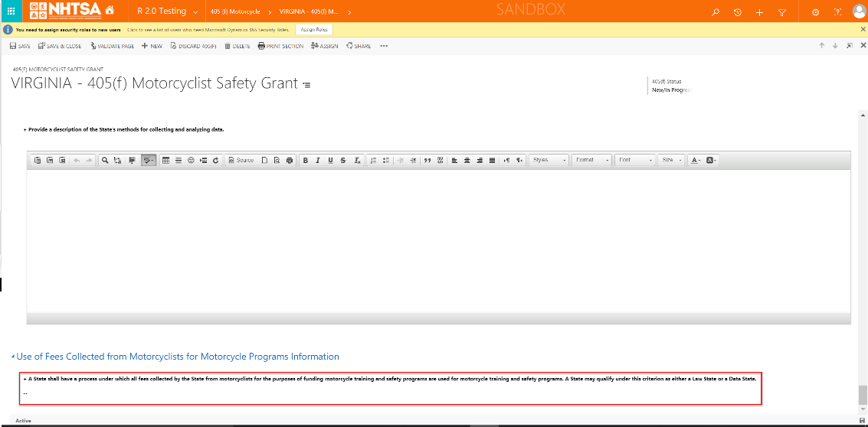The height and width of the screenshot is (427, 868).
Task: Click SAVE in the command bar
Action: [20, 46]
